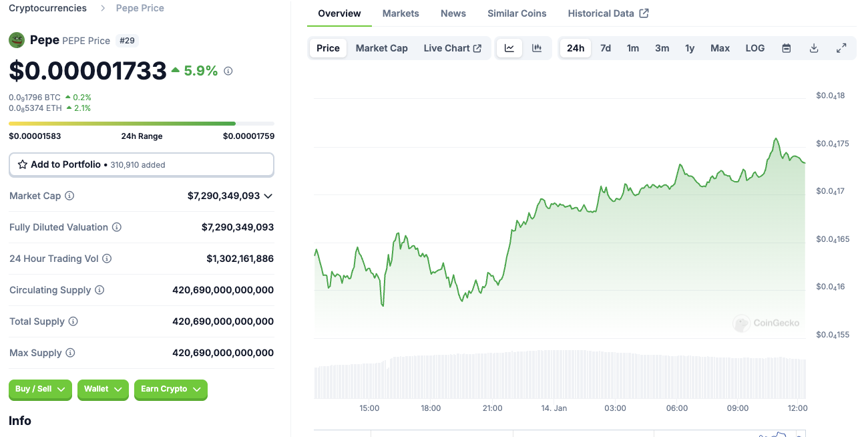The width and height of the screenshot is (868, 437).
Task: Open the Earn Crypto dropdown
Action: coord(171,389)
